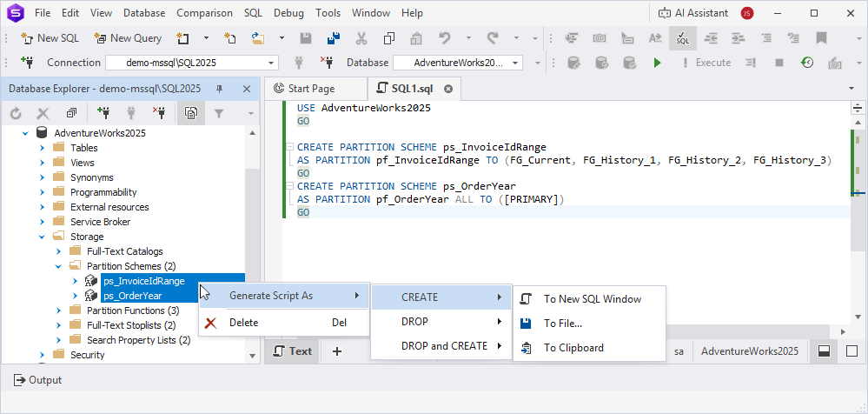This screenshot has width=868, height=414.
Task: Click the Save icon in the toolbar
Action: tap(306, 38)
